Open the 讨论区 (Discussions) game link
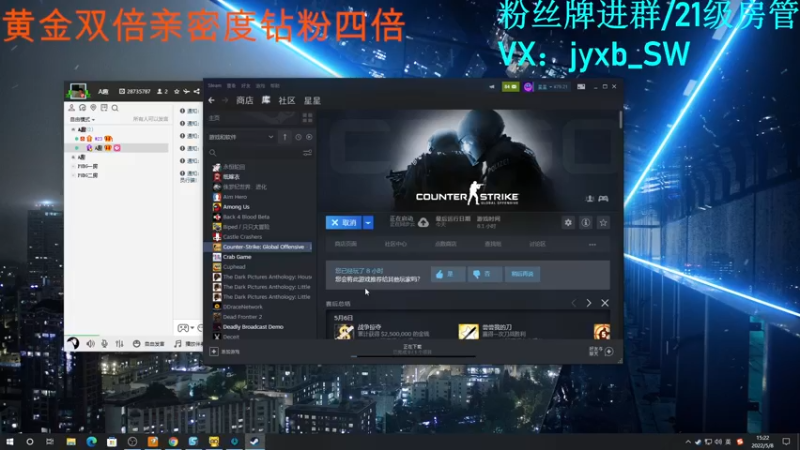Screen dimensions: 800x450 (x=537, y=244)
